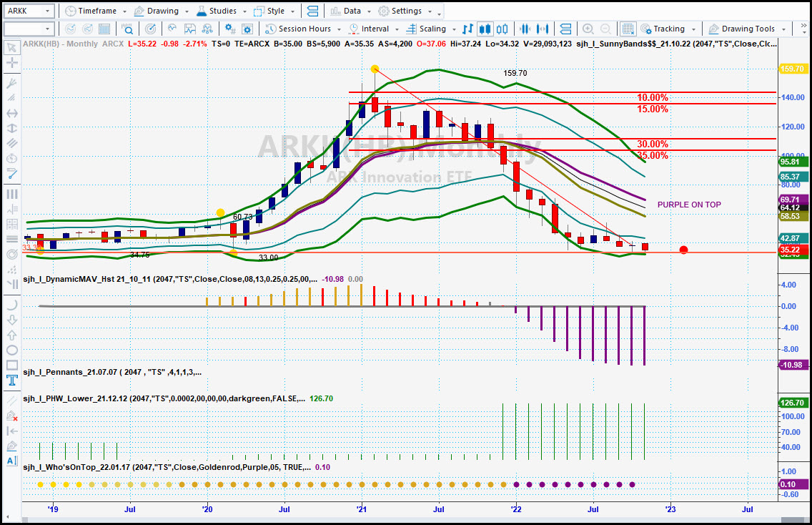Open the Style menu
This screenshot has height=525, width=812.
269,11
